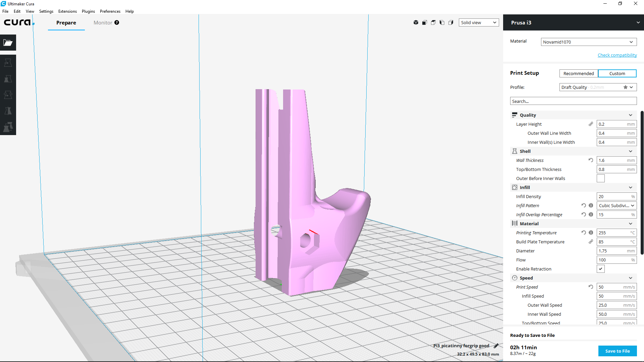Switch camera to top view cube icon

433,22
